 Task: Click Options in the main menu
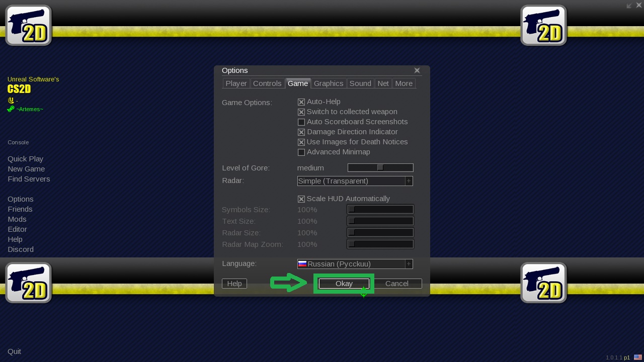click(21, 199)
